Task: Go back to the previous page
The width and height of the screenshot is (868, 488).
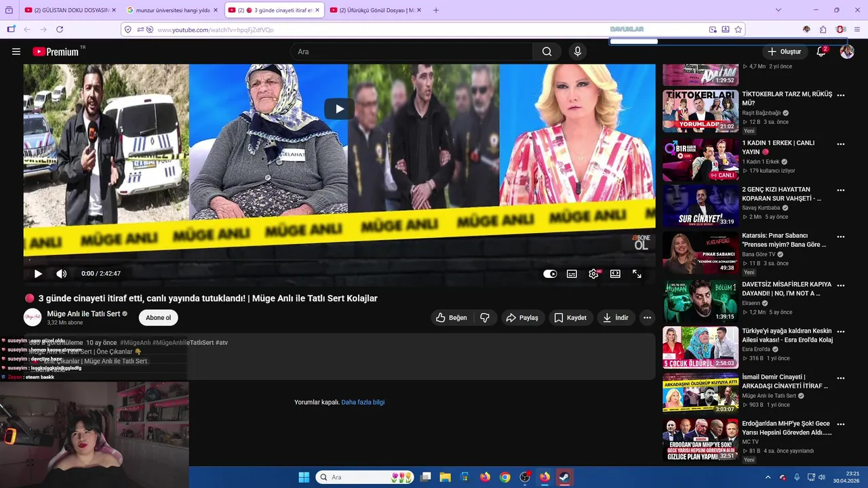Action: coord(27,30)
